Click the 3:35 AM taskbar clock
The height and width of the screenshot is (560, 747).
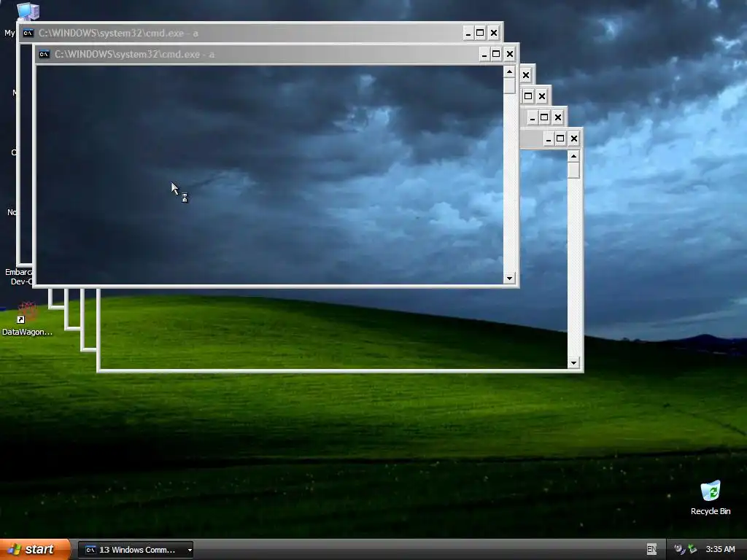[x=720, y=549]
